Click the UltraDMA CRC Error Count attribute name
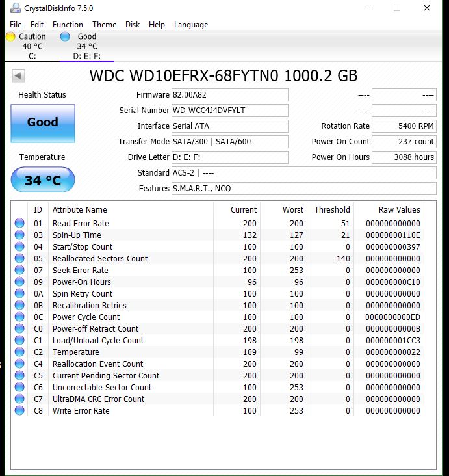449x476 pixels. (99, 399)
